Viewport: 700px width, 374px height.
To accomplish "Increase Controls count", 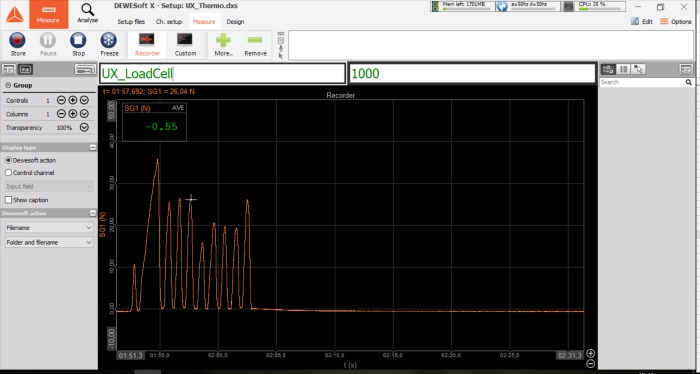I will tap(73, 100).
